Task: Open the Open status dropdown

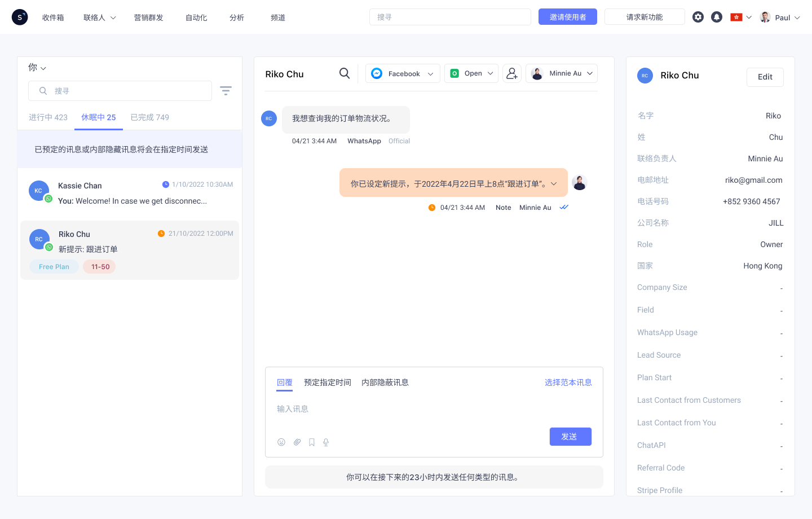Action: pos(471,73)
